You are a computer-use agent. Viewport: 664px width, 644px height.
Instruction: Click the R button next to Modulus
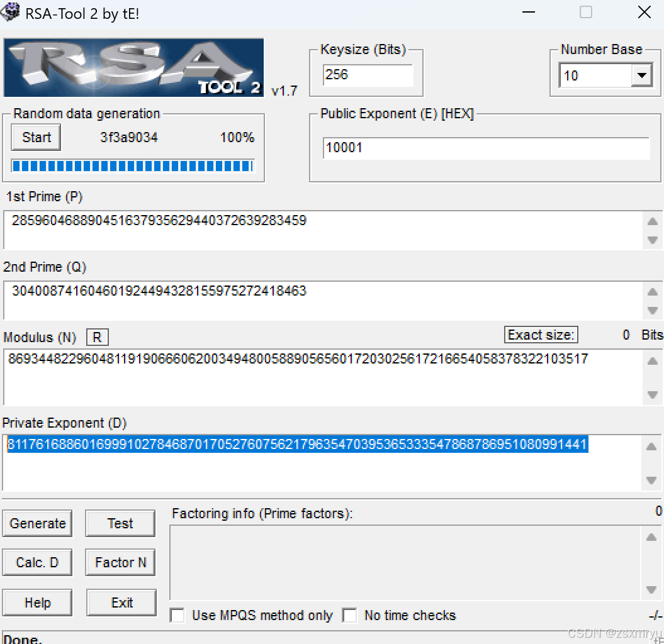(x=97, y=337)
